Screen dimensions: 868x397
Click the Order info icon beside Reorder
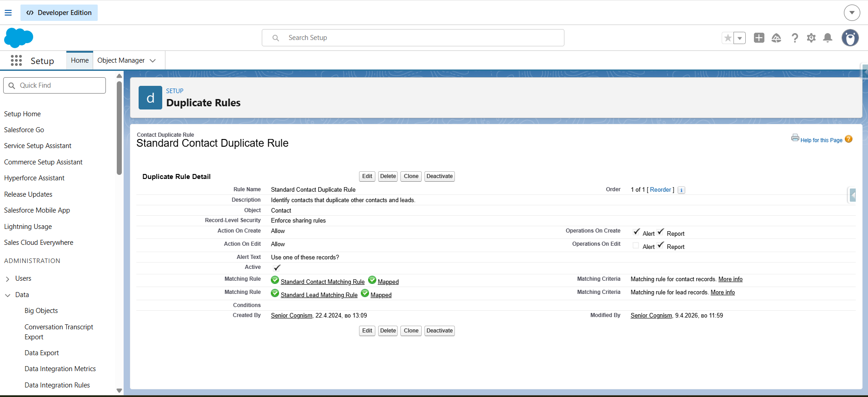coord(681,190)
